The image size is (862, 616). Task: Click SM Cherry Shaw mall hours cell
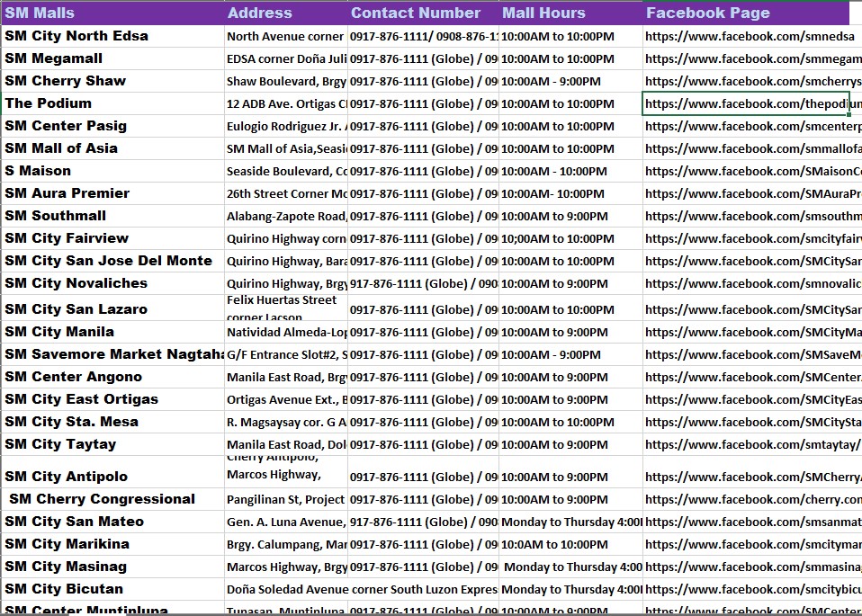pos(570,81)
